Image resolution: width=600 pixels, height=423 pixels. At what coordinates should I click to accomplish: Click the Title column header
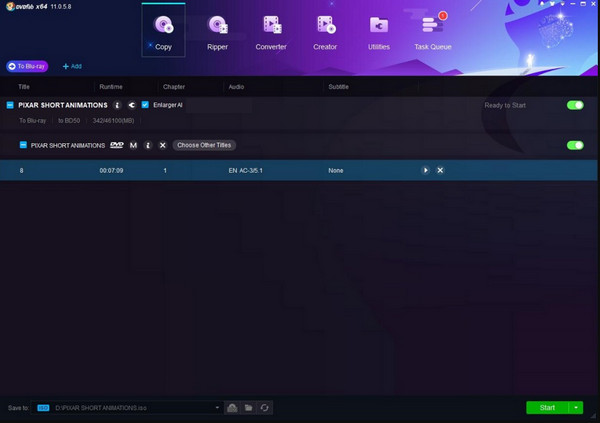point(24,87)
